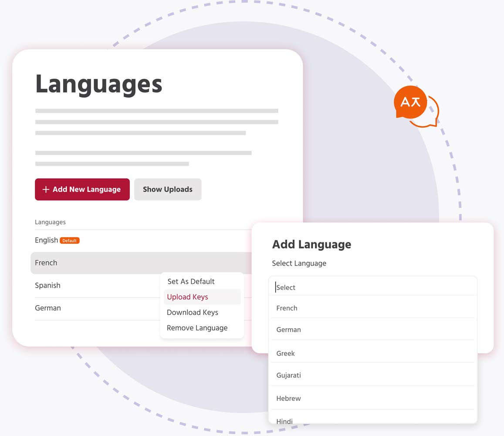The width and height of the screenshot is (504, 436).
Task: Select the French row in Languages list
Action: click(142, 263)
